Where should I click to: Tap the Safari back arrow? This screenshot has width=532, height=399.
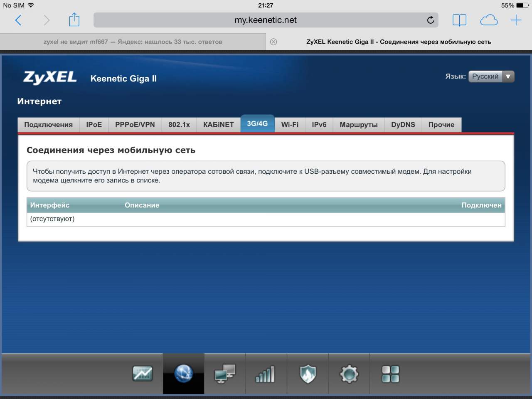[x=18, y=20]
